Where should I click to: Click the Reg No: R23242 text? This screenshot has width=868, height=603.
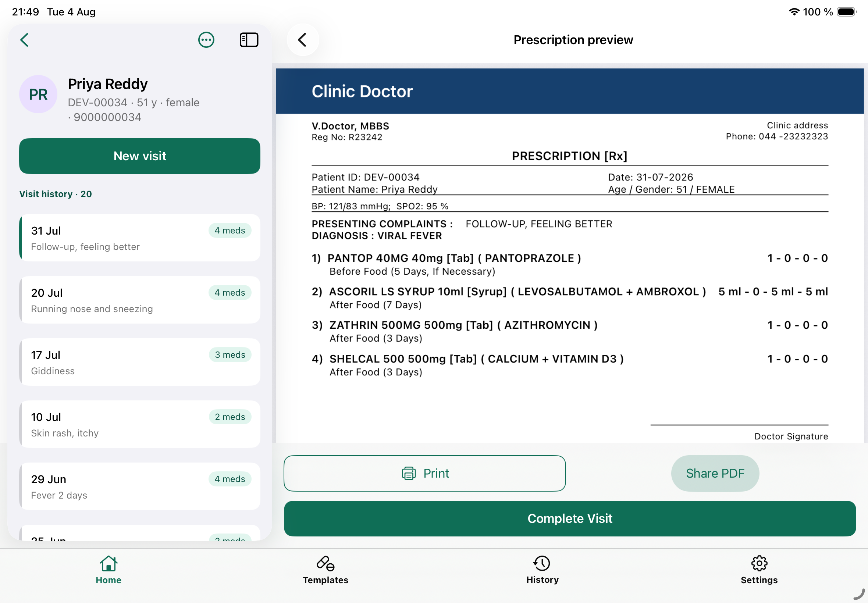tap(347, 137)
